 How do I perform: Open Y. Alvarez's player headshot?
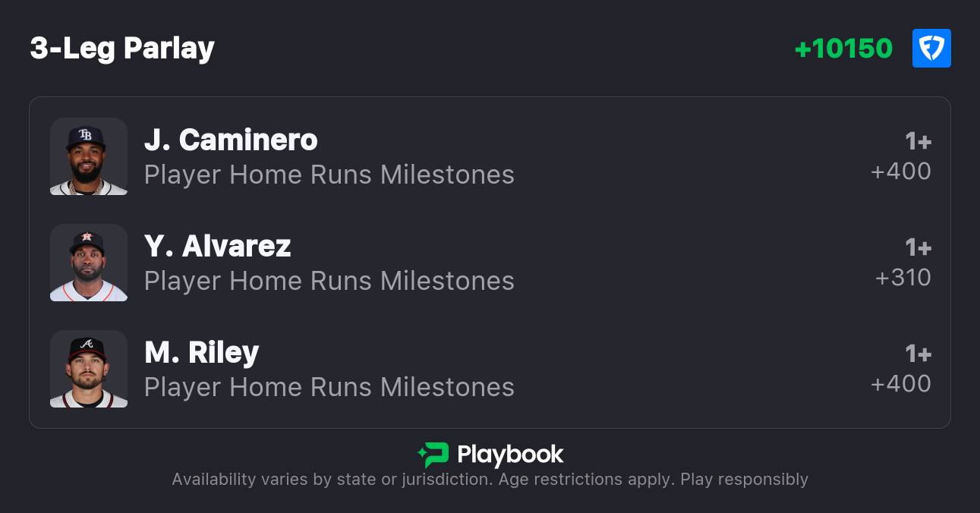[x=89, y=263]
